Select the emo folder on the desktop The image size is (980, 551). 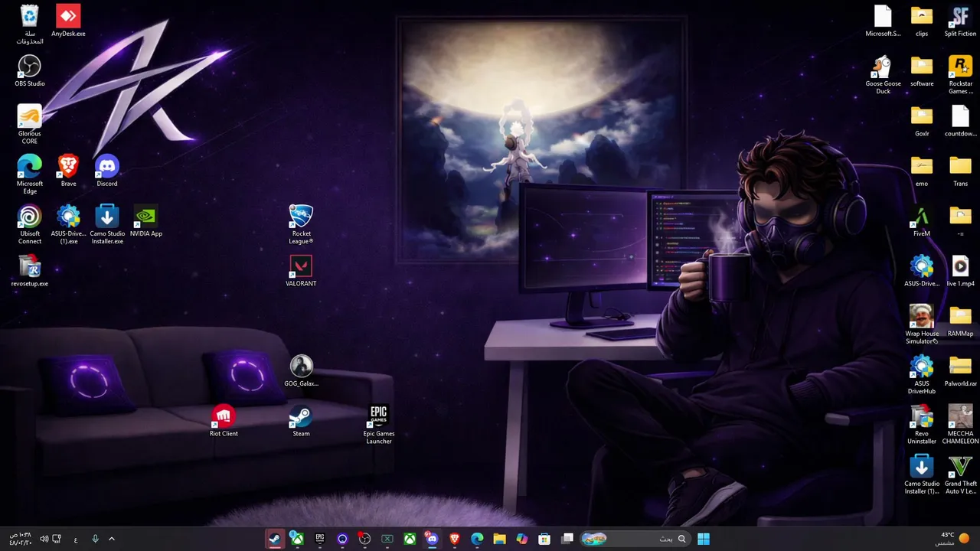pyautogui.click(x=922, y=171)
